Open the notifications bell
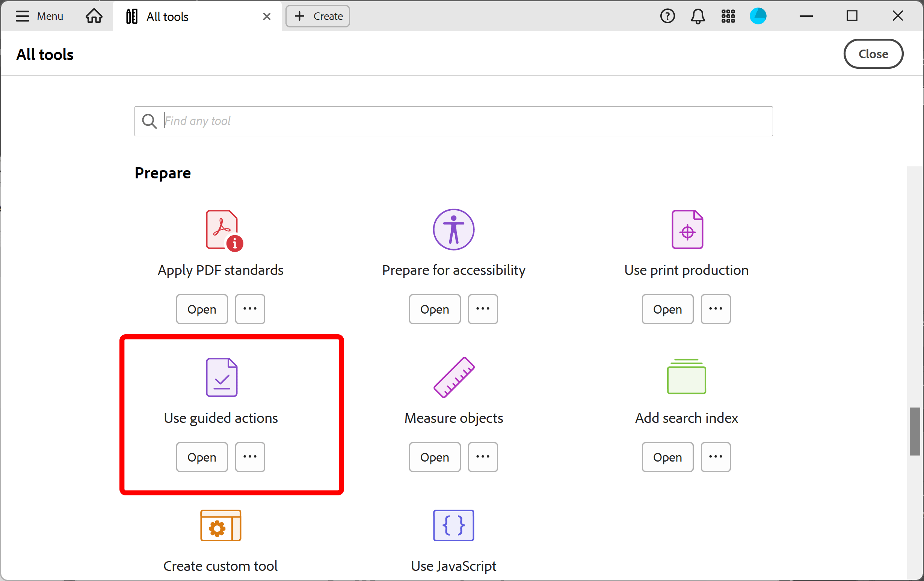Image resolution: width=924 pixels, height=581 pixels. (x=698, y=17)
